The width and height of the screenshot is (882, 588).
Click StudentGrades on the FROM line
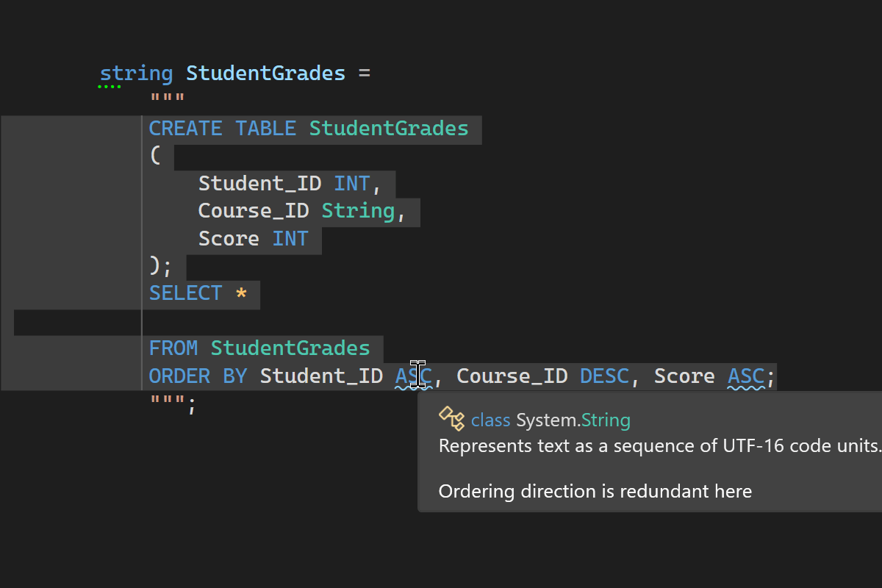tap(290, 348)
